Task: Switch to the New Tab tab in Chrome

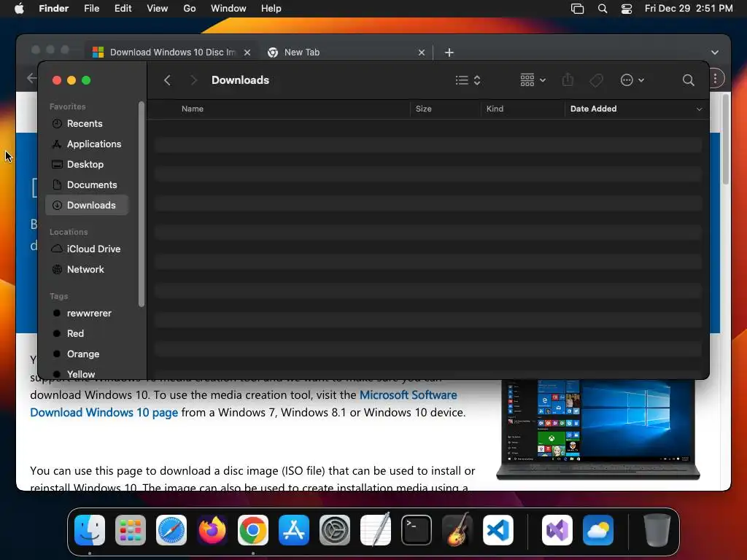Action: 347,52
